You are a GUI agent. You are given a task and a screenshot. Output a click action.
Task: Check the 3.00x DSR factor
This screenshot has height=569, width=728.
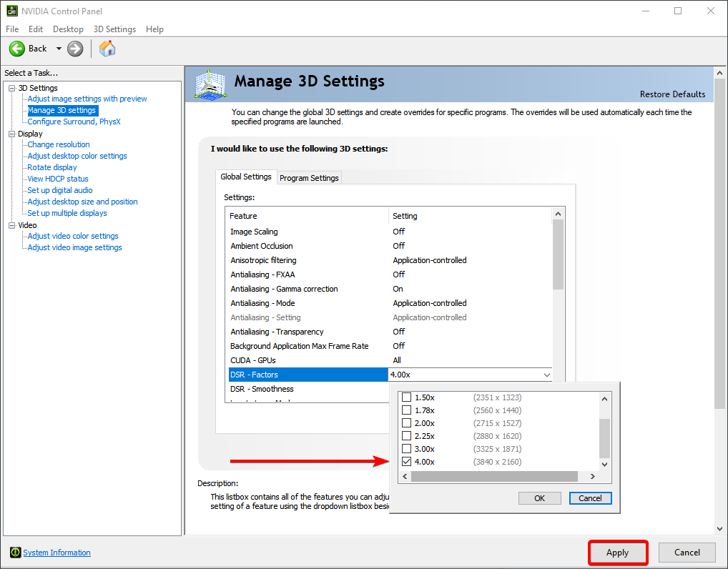click(x=406, y=449)
